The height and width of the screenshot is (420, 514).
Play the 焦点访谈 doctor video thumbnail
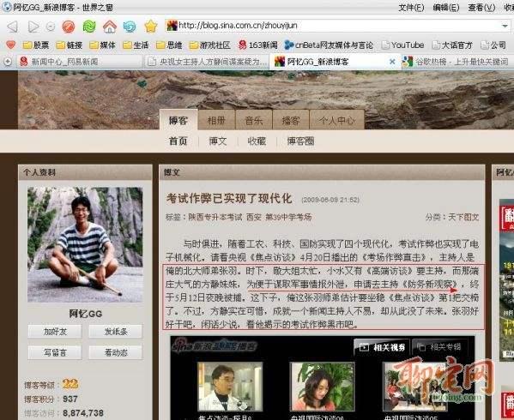[230, 387]
